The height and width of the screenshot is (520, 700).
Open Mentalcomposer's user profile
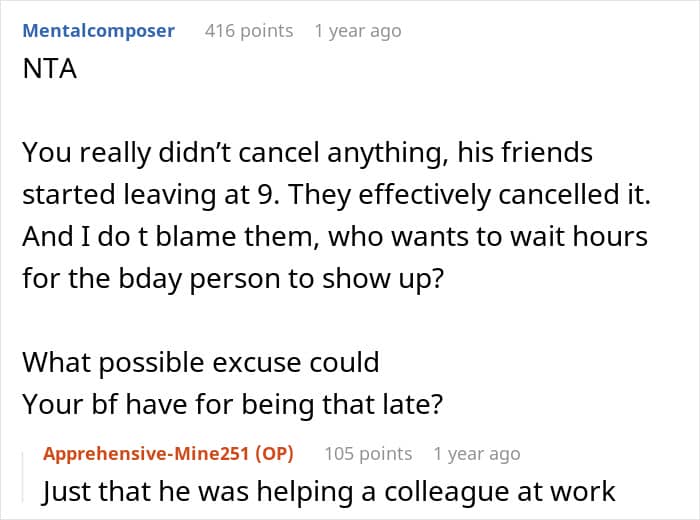[98, 31]
